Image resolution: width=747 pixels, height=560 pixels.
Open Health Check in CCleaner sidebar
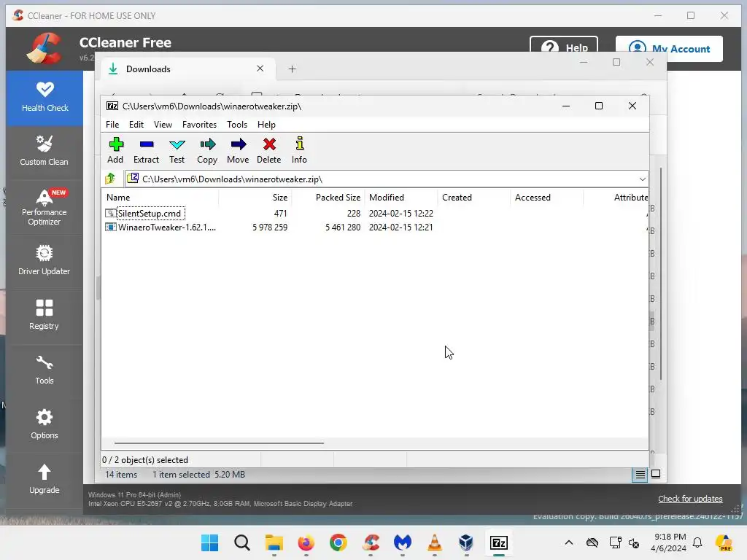point(44,98)
